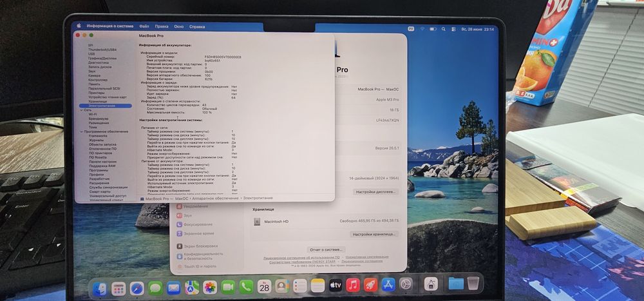Viewport: 644px width, 301px height.
Task: Open the Sound settings icon in sidebar
Action: pos(179,215)
